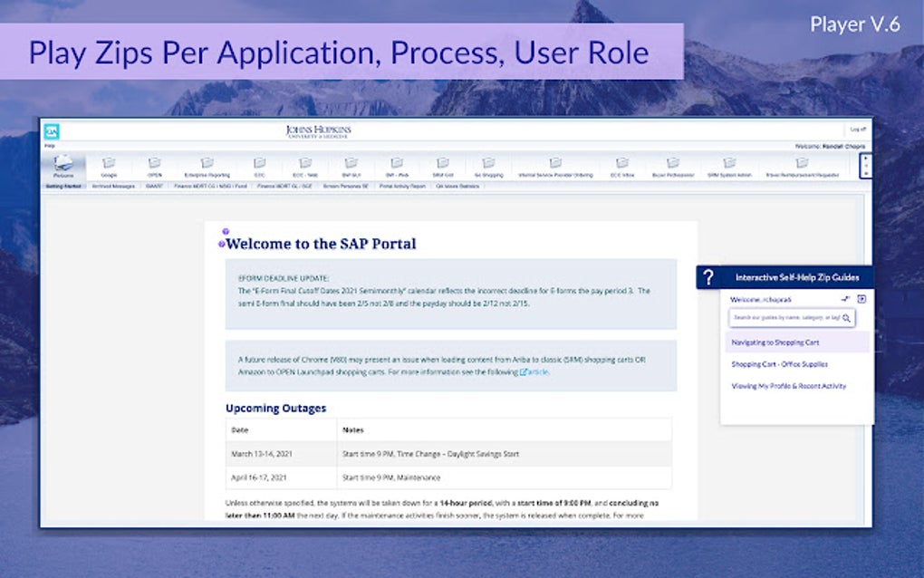Click the Google folder icon
This screenshot has width=924, height=578.
point(110,163)
